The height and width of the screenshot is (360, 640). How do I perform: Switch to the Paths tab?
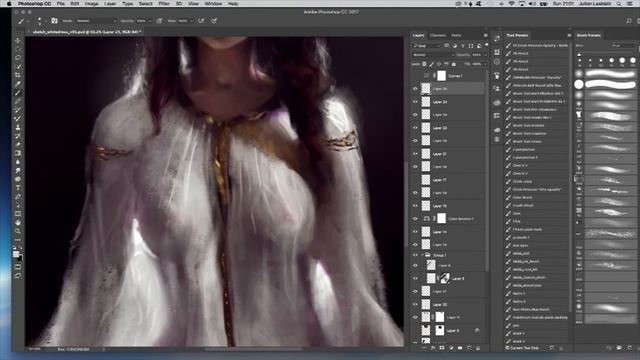coord(456,36)
